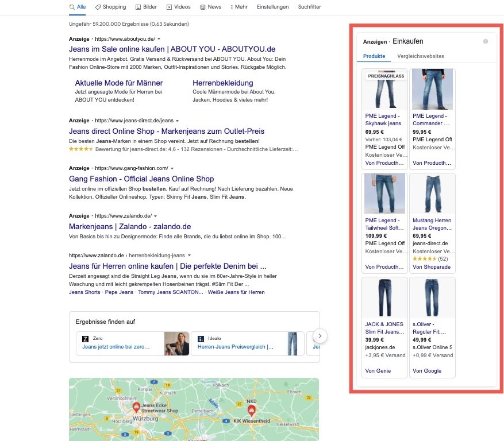Viewport: 504px width, 441px height.
Task: Expand dropdown arrow beside jeans-direct.de URL
Action: (177, 121)
